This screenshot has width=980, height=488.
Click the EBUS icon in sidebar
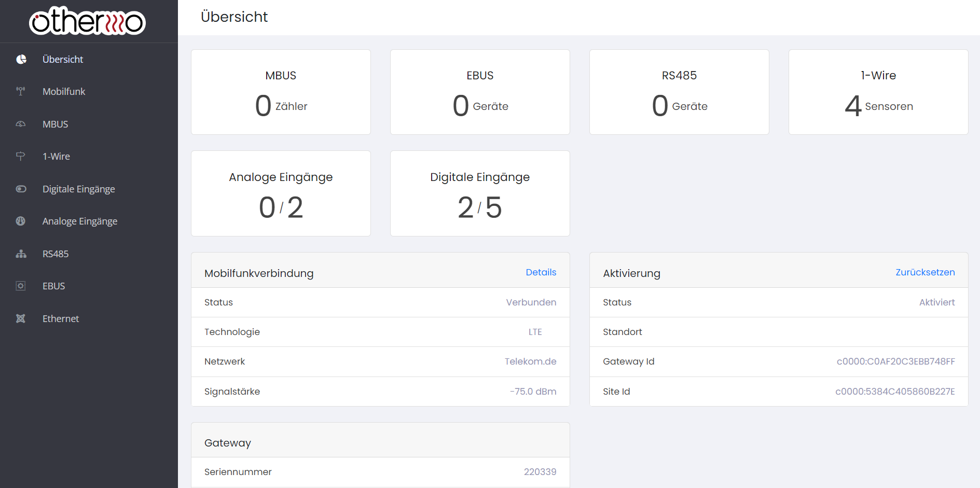pos(21,286)
